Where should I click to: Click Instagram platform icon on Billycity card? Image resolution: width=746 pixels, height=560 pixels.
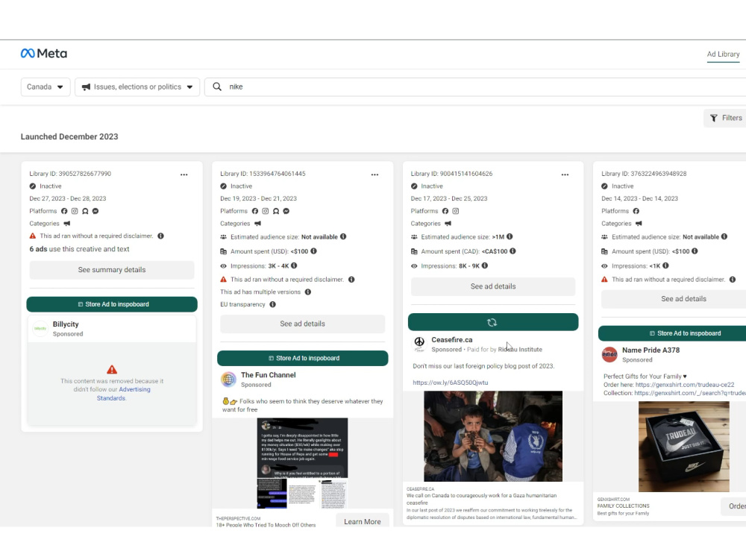[x=75, y=211]
